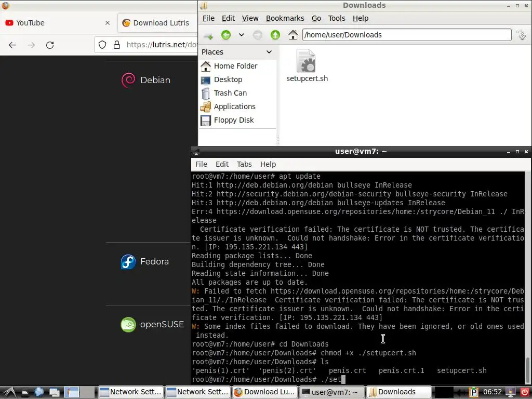Screen dimensions: 532x399
Task: Click the terminal window icon in title bar
Action: (x=196, y=152)
